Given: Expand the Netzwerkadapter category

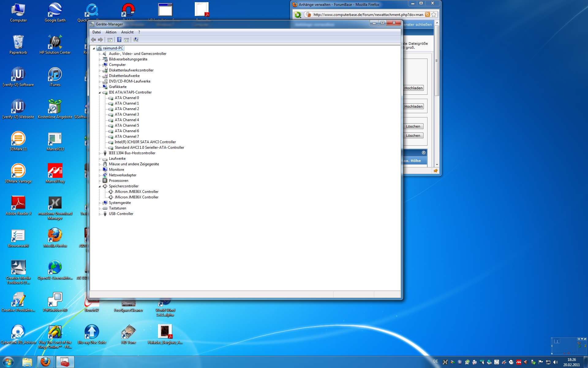Looking at the screenshot, I should tap(100, 175).
